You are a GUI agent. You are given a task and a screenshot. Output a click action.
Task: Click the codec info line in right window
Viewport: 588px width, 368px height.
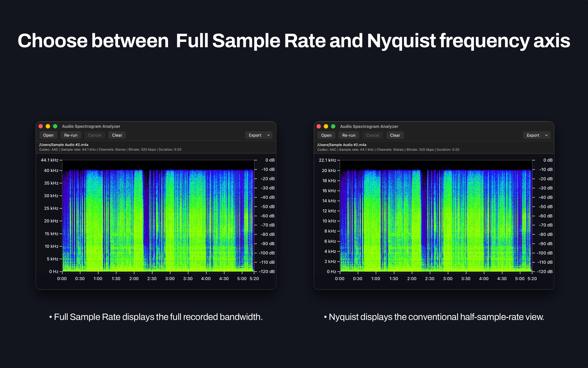pos(388,149)
